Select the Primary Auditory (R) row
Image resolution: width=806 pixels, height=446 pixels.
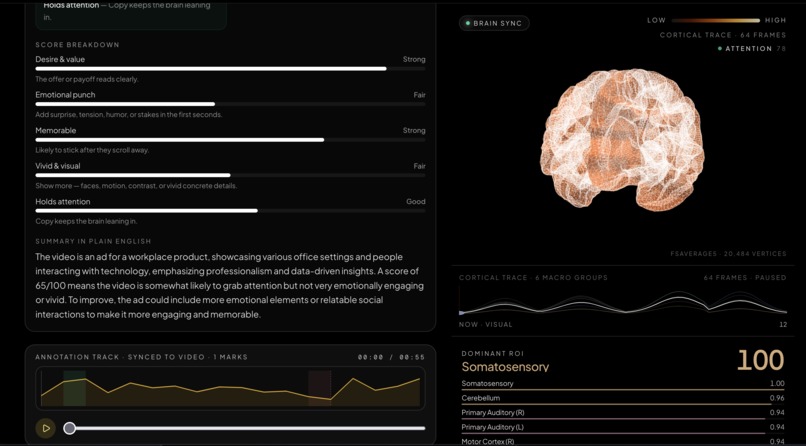pos(623,413)
